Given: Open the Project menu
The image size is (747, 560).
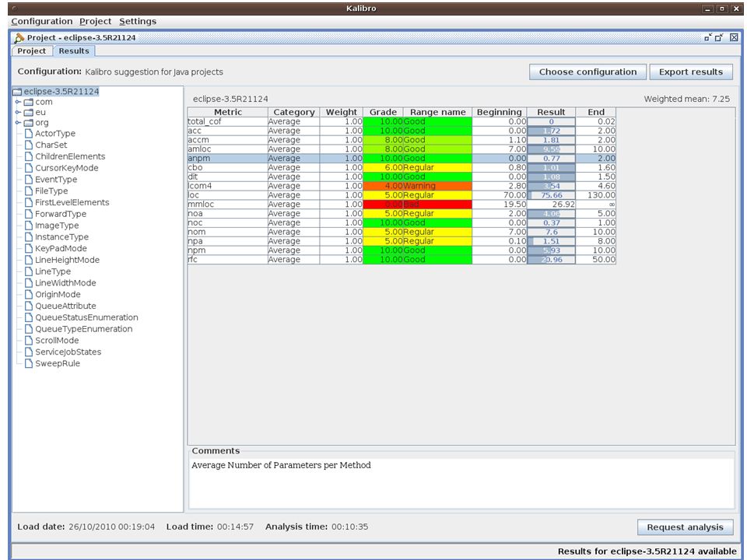Looking at the screenshot, I should [95, 22].
